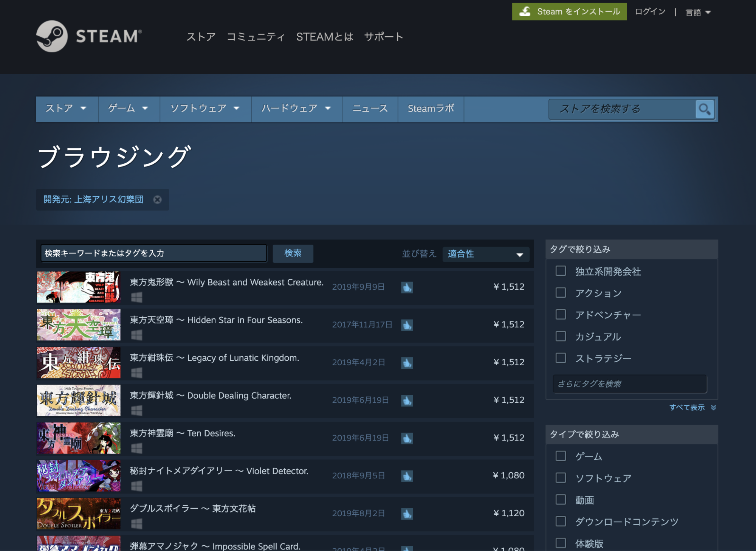The height and width of the screenshot is (551, 756).
Task: Check the アクション tag filter
Action: tap(561, 293)
